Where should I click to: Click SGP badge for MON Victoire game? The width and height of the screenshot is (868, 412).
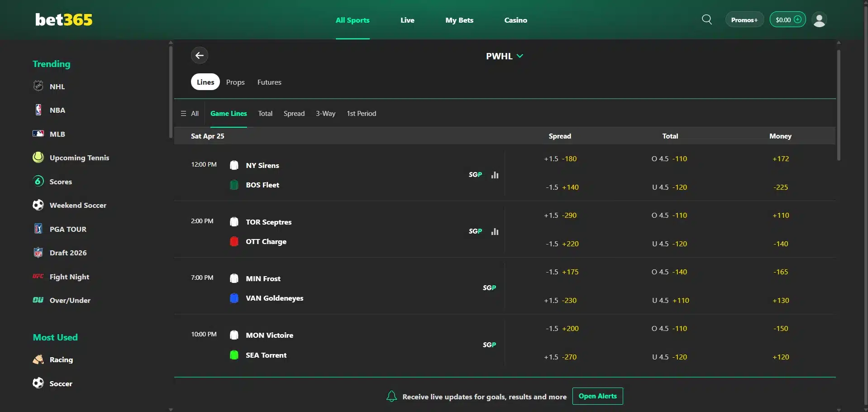point(490,345)
